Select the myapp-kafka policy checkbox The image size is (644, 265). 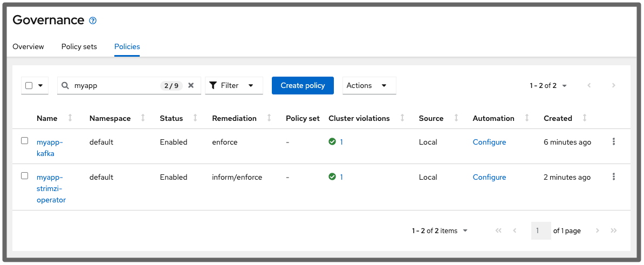pyautogui.click(x=24, y=141)
